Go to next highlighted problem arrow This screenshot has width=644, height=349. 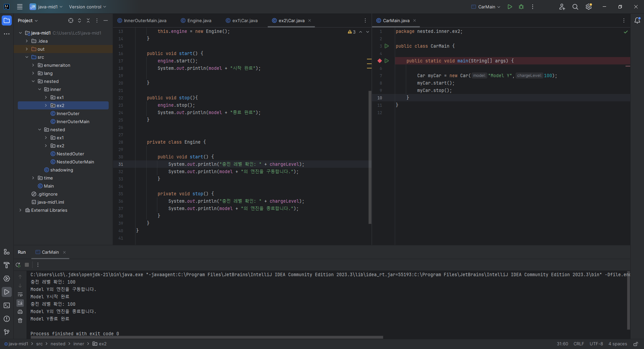coord(368,32)
